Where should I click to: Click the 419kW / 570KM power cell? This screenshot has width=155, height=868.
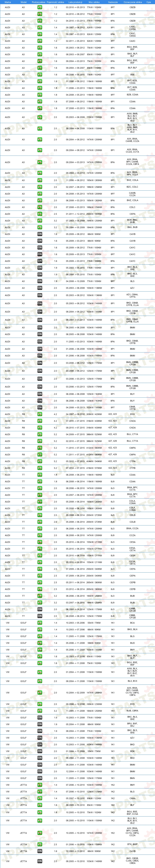pyautogui.click(x=94, y=468)
